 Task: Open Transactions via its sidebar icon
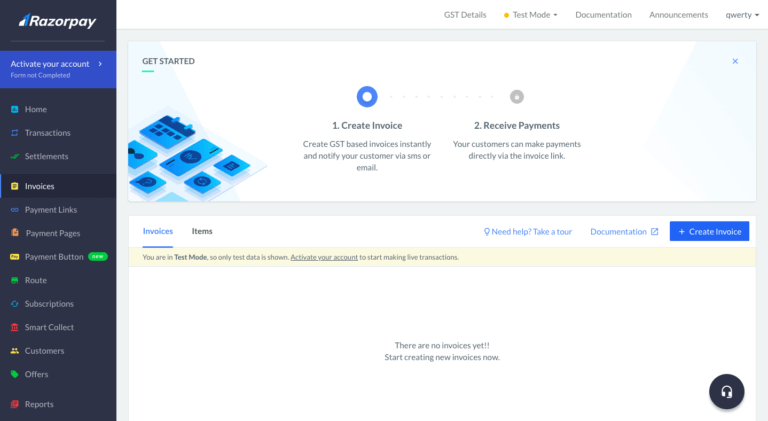click(x=14, y=133)
